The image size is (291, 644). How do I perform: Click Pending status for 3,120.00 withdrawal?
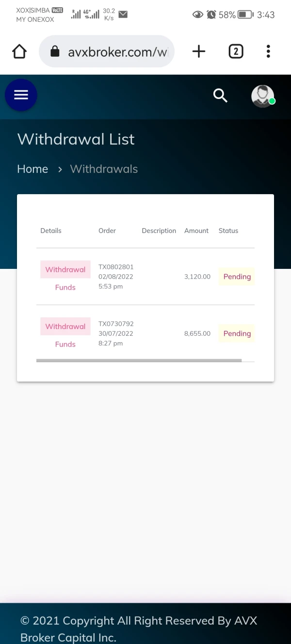tap(237, 277)
